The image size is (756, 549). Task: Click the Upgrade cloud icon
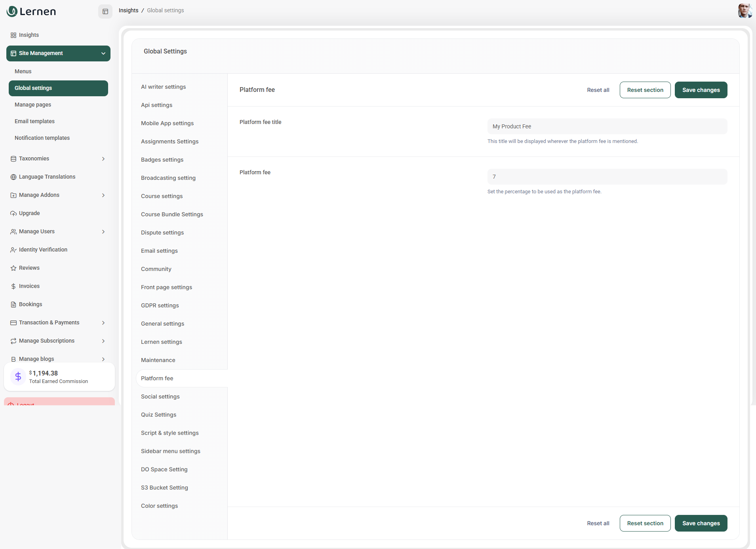(13, 213)
